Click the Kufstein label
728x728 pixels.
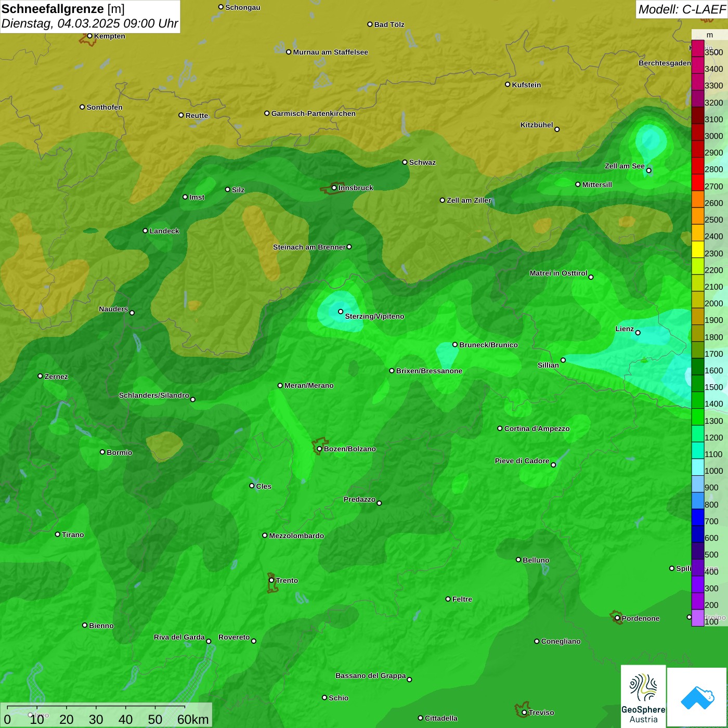click(526, 85)
